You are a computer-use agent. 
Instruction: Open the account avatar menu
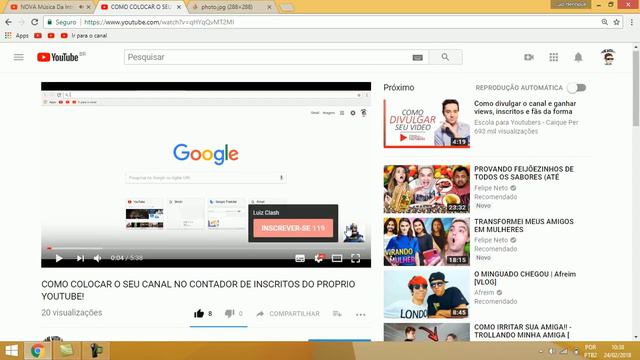[608, 57]
